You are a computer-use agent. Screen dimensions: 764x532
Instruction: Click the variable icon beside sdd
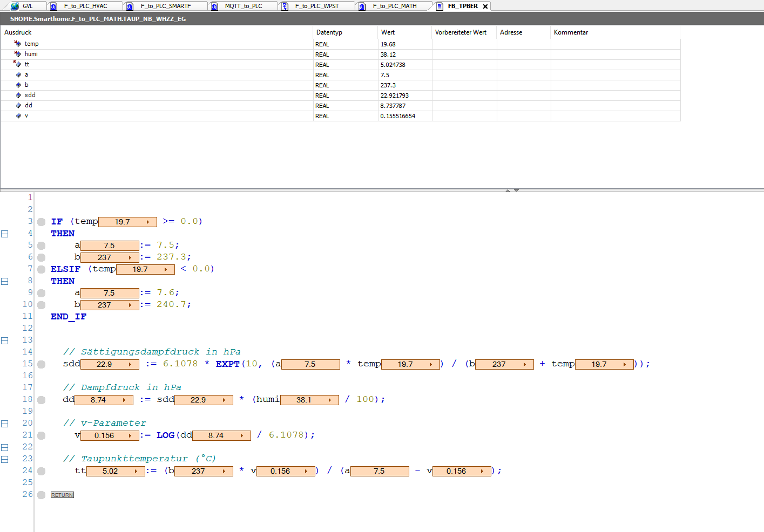18,96
